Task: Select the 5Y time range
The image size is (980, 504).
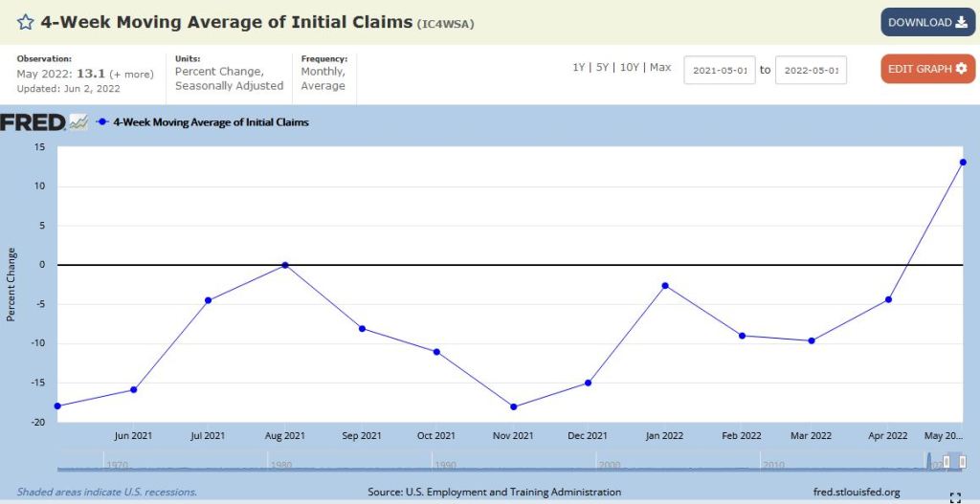Action: point(603,68)
